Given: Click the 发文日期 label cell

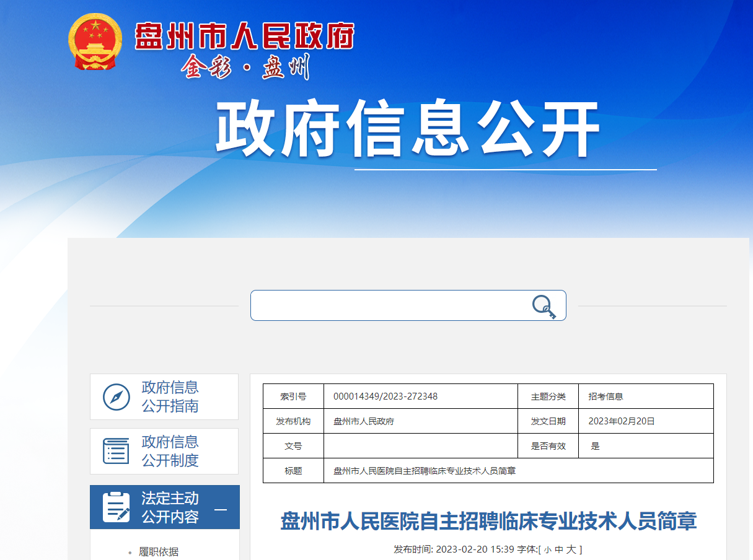Looking at the screenshot, I should coord(548,421).
